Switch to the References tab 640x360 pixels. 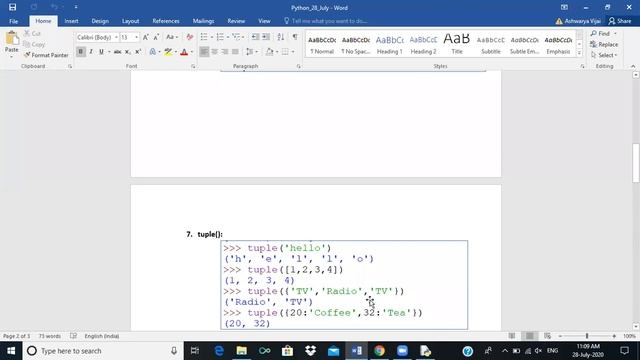166,21
